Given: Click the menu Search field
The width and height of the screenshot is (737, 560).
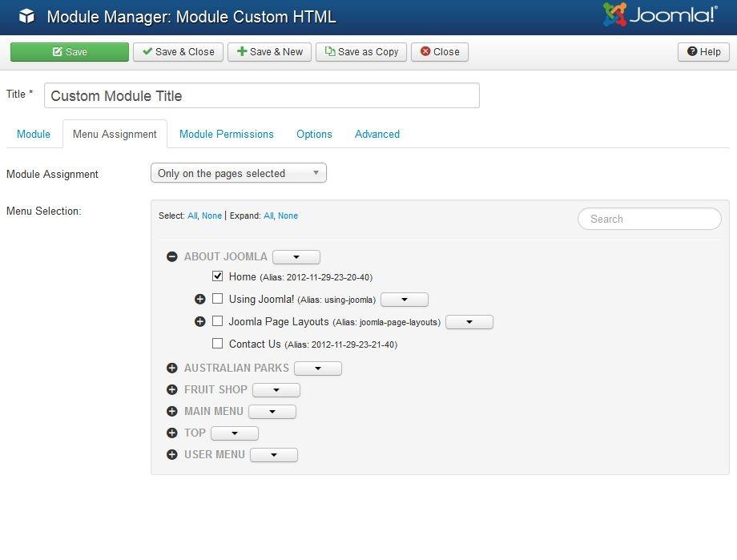Looking at the screenshot, I should click(x=649, y=219).
